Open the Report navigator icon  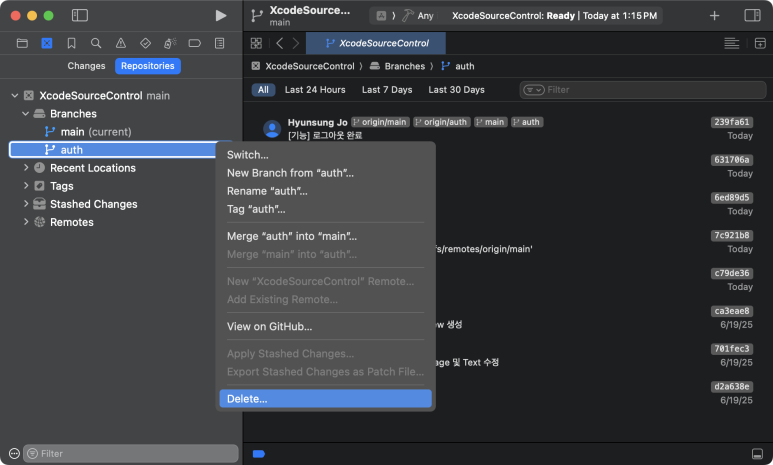click(219, 43)
